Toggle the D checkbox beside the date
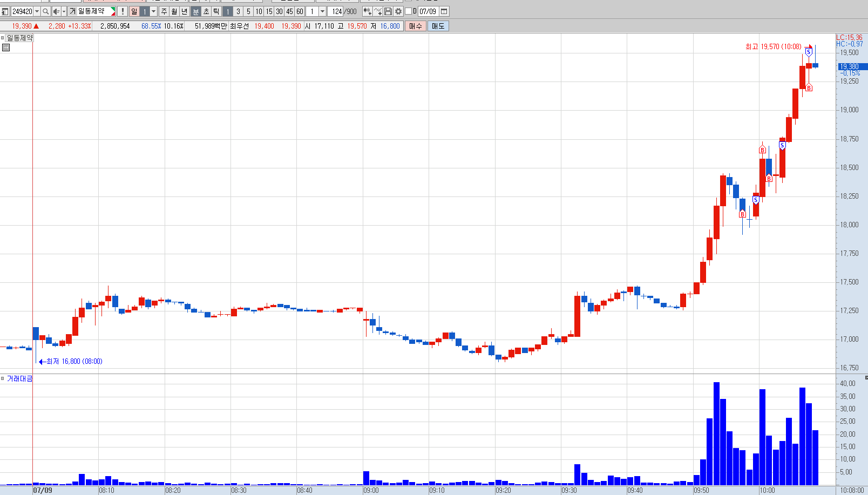This screenshot has height=495, width=868. point(409,11)
